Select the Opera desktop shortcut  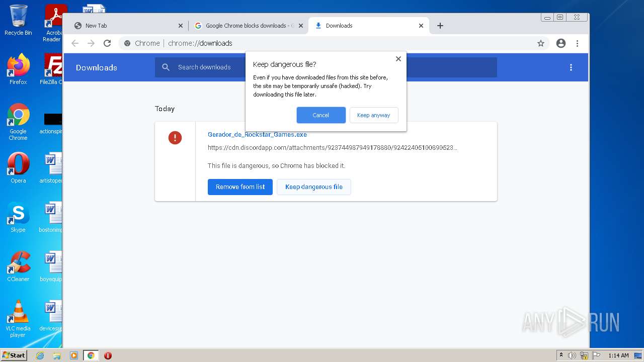(x=18, y=168)
